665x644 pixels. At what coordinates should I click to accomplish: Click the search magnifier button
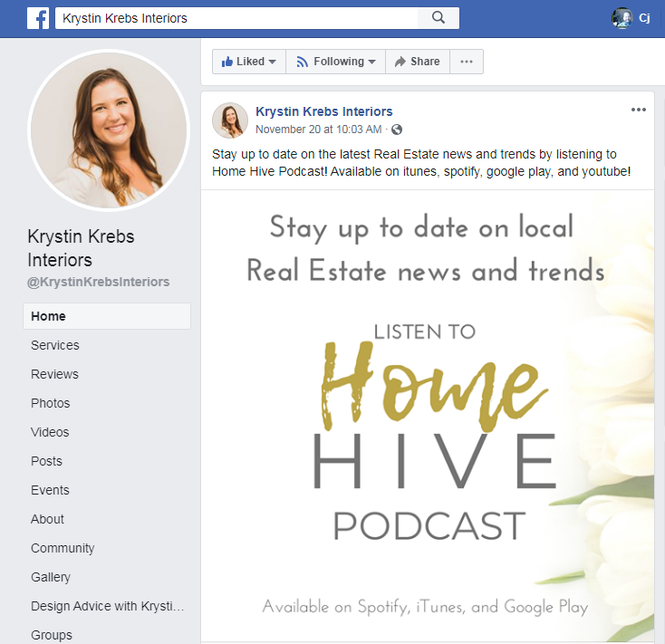(x=439, y=18)
